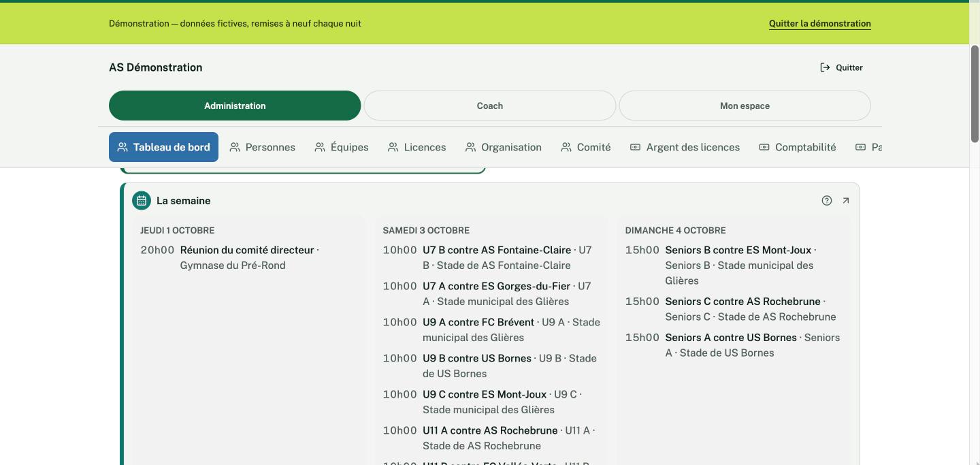Click the 20h00 time on Thursday
The width and height of the screenshot is (980, 465).
157,250
